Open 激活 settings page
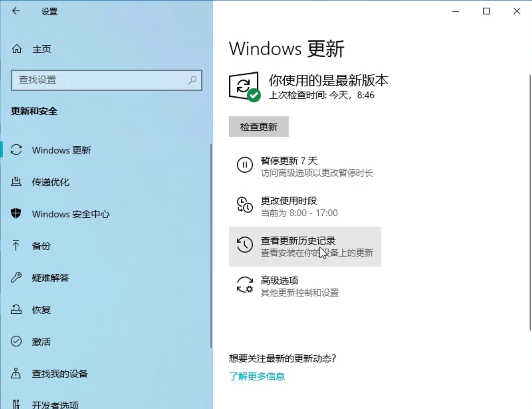Image resolution: width=532 pixels, height=409 pixels. [41, 342]
